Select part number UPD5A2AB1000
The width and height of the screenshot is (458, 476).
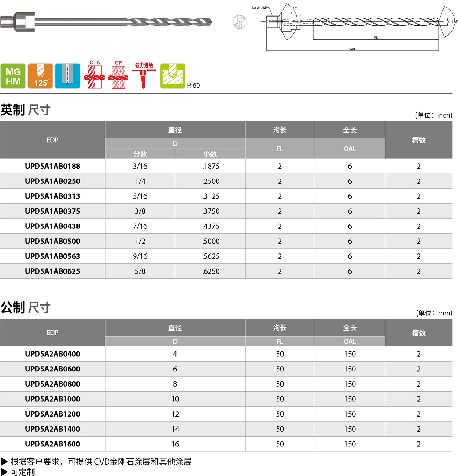[x=52, y=399]
